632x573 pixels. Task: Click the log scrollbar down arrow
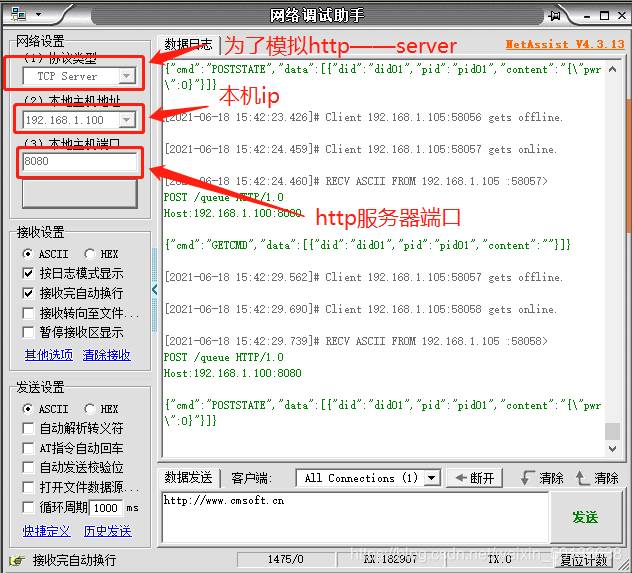click(x=612, y=448)
